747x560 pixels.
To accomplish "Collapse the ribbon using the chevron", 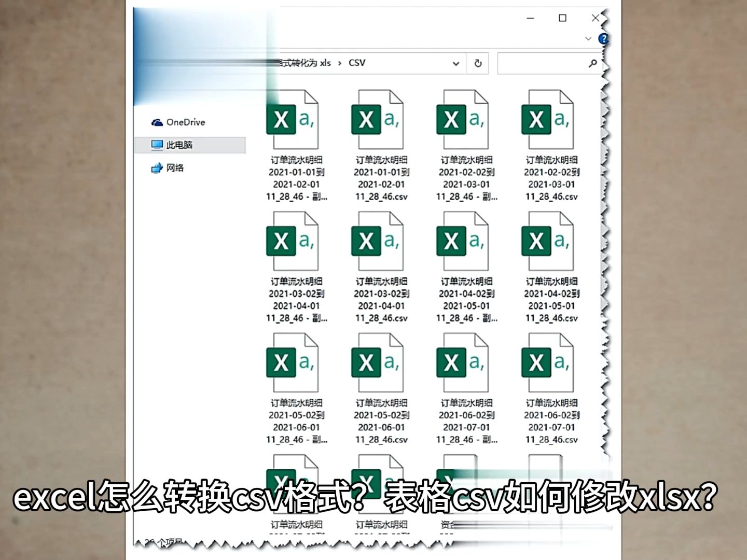I will click(x=588, y=39).
